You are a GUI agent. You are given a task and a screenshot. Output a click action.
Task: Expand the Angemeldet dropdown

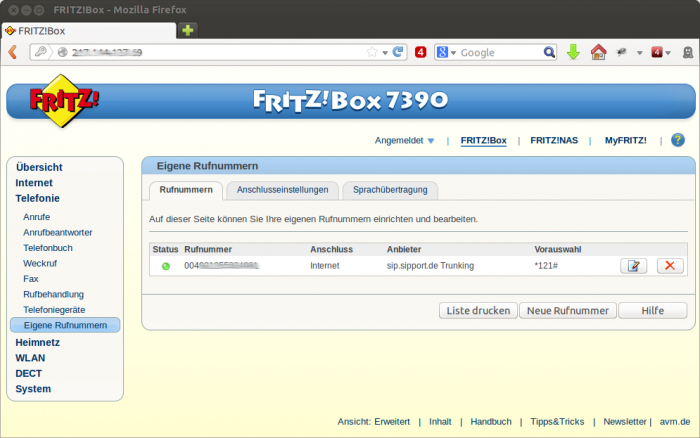pyautogui.click(x=431, y=141)
